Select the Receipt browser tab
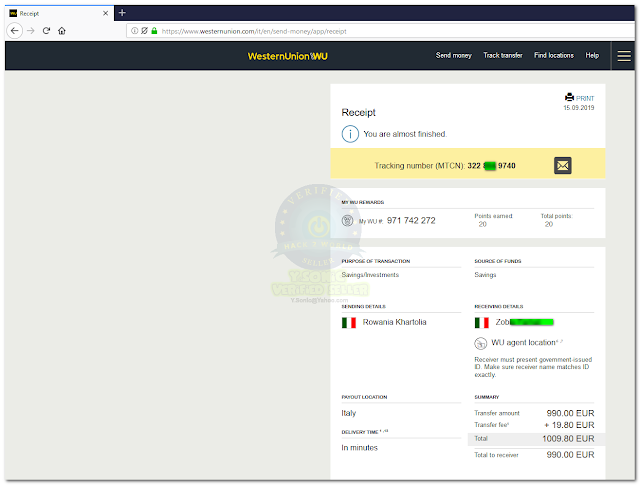 pyautogui.click(x=60, y=13)
